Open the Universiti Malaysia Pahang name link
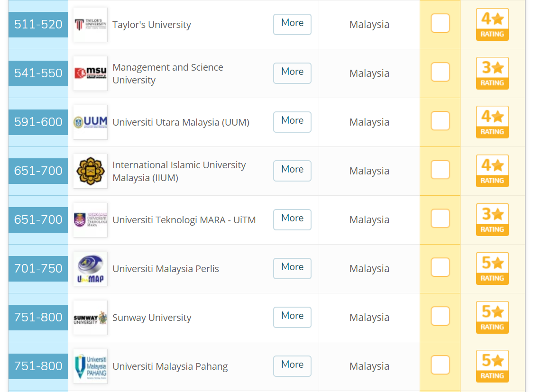Viewport: 533px width, 392px height. [x=170, y=366]
